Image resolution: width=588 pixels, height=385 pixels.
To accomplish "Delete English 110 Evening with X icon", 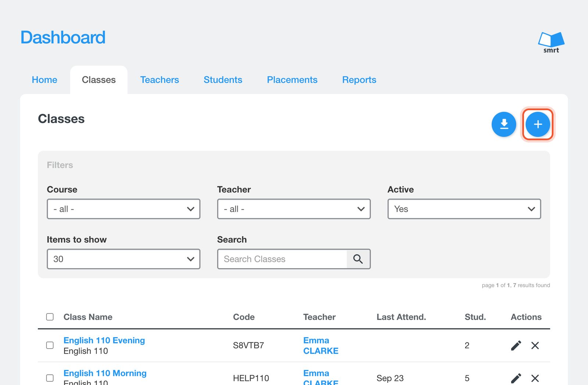I will coord(535,345).
